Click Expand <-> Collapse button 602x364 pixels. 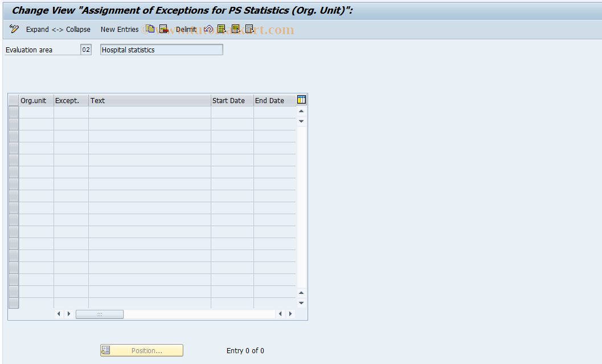pos(58,29)
